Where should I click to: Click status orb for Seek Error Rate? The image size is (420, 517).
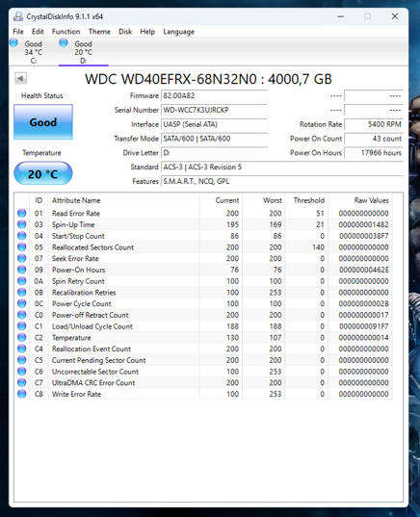[22, 258]
